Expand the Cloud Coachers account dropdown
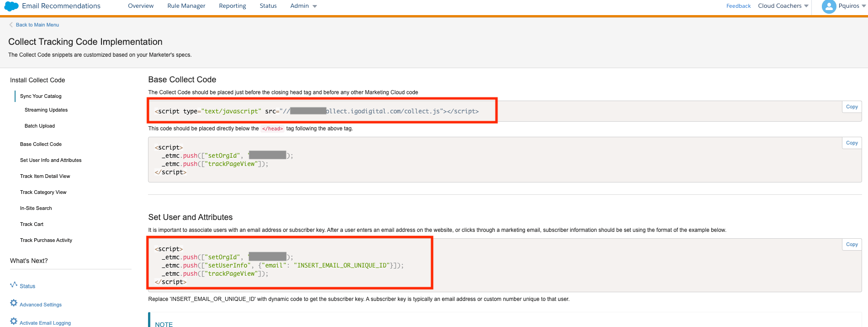868x327 pixels. point(783,6)
